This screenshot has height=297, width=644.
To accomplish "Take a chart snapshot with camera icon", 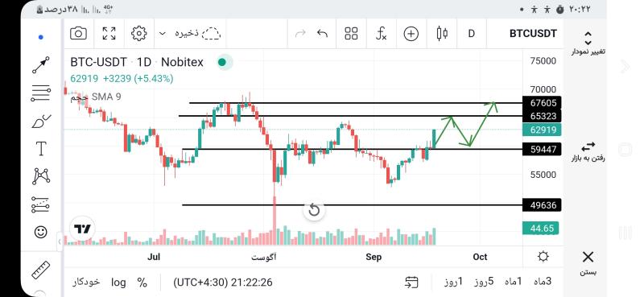I will click(78, 33).
